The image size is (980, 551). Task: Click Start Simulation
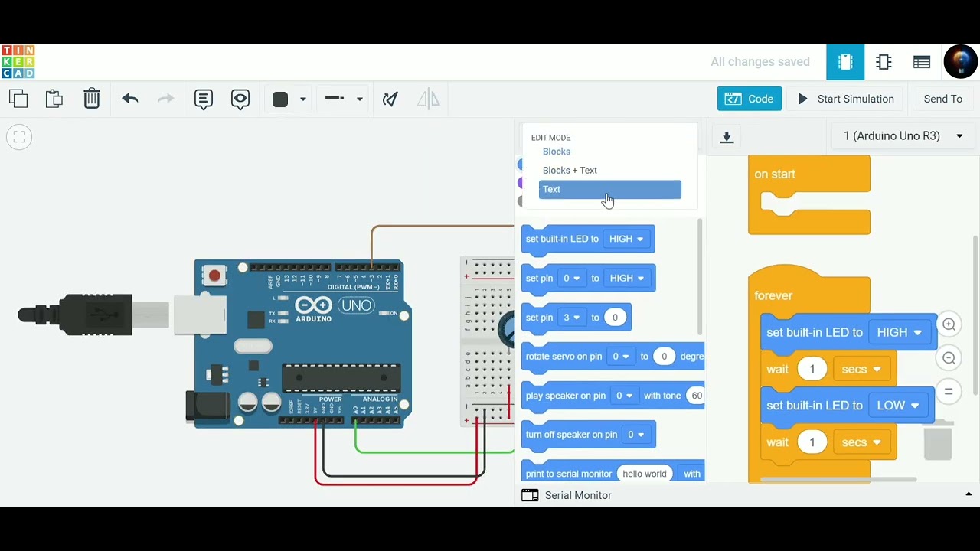(846, 99)
